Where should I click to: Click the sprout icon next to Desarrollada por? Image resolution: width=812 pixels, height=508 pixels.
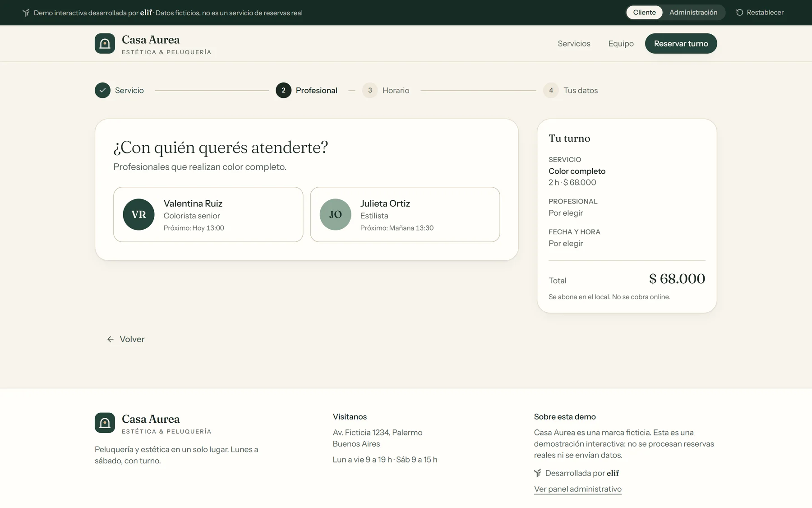pyautogui.click(x=538, y=473)
